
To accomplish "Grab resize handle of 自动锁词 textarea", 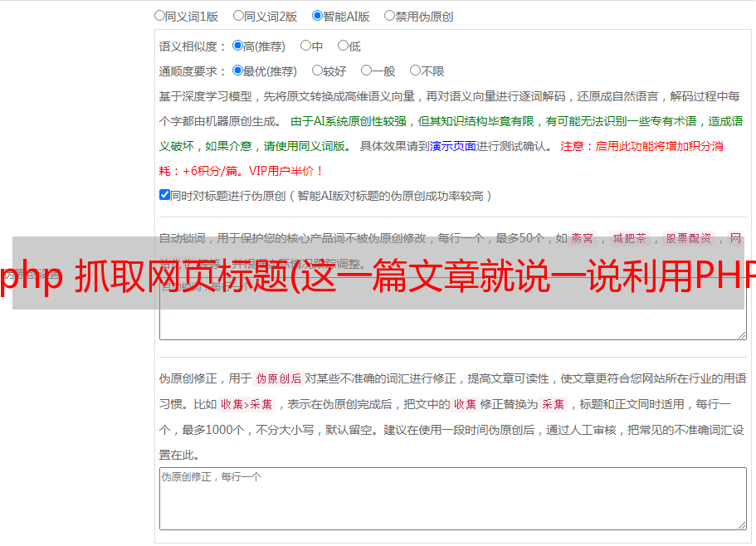I will click(742, 335).
